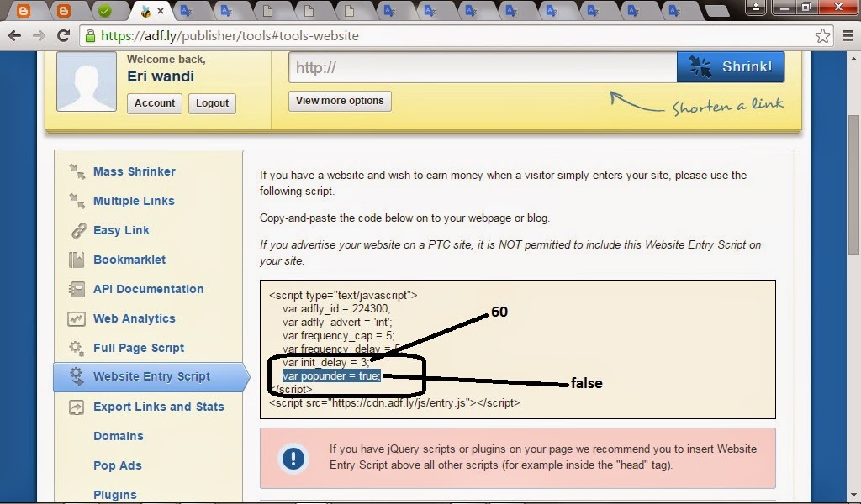861x504 pixels.
Task: Click the green padlock security icon
Action: click(91, 35)
